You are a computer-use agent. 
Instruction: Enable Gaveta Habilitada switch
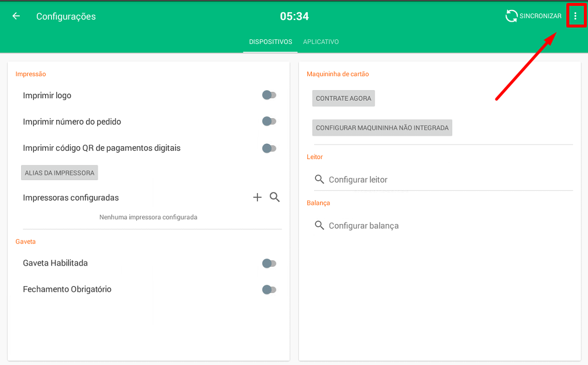point(269,263)
